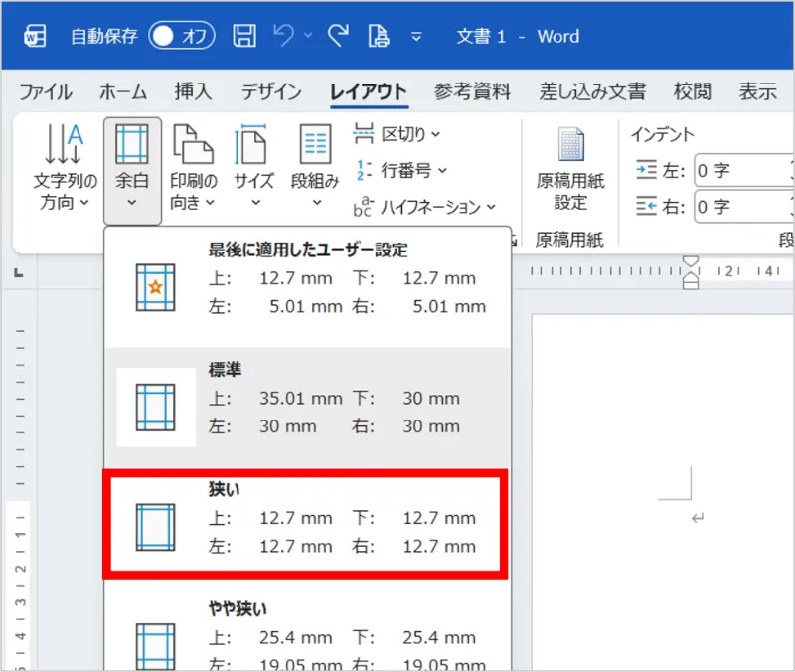Open the 印刷の向き orientation dropdown
Screen dimensions: 795x672
pos(194,168)
